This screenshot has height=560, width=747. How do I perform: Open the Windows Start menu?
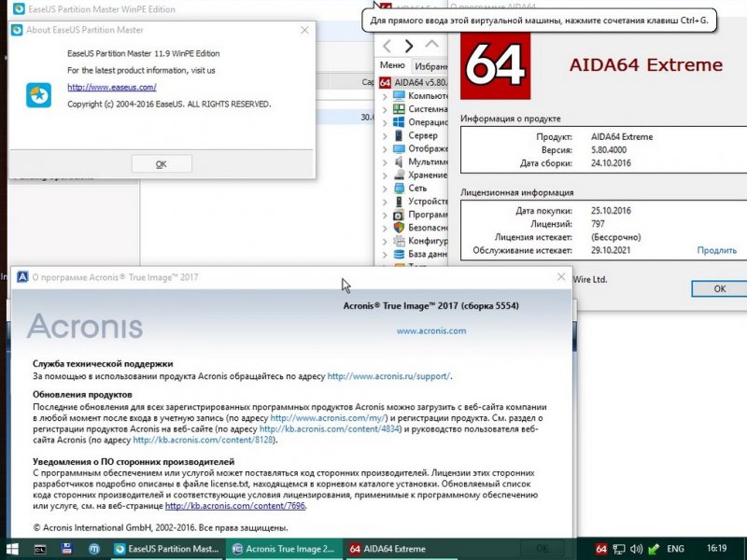coord(12,549)
